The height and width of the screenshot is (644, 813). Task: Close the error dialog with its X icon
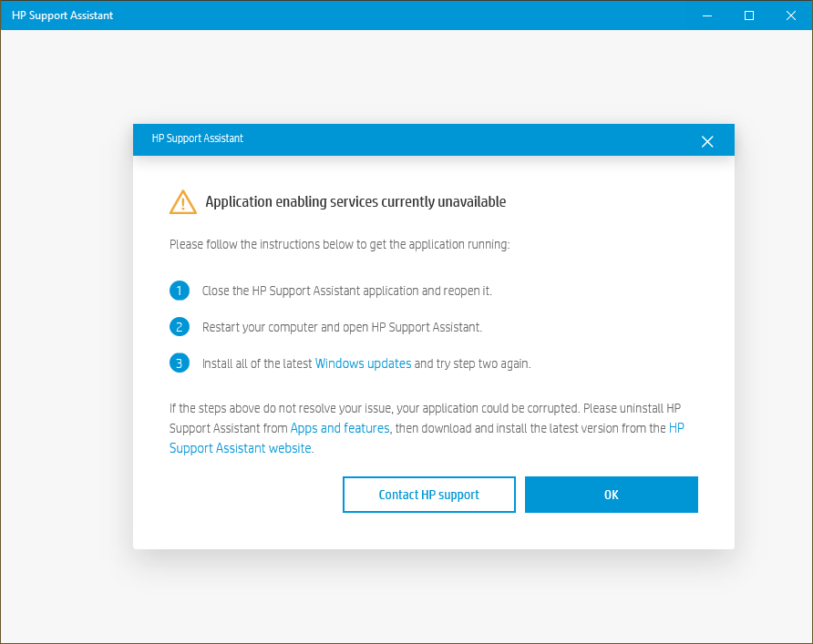point(706,141)
